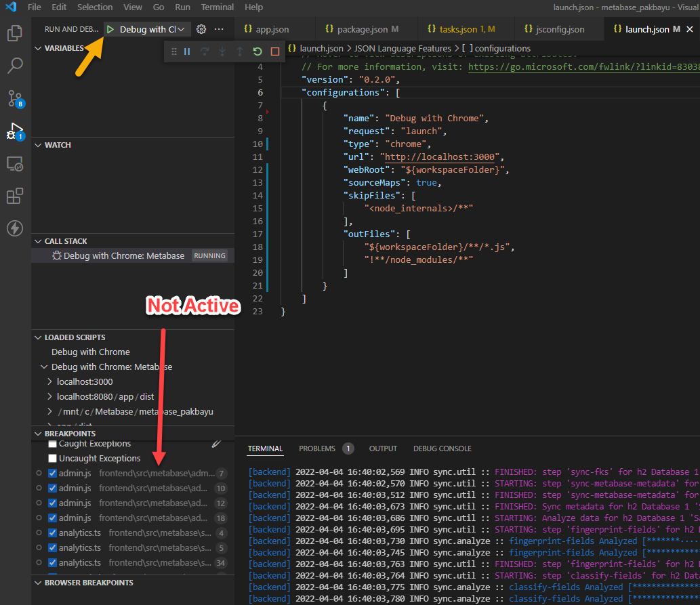Expand the localhost:3000 scripts node
Screen dimensions: 700x605
coord(49,381)
